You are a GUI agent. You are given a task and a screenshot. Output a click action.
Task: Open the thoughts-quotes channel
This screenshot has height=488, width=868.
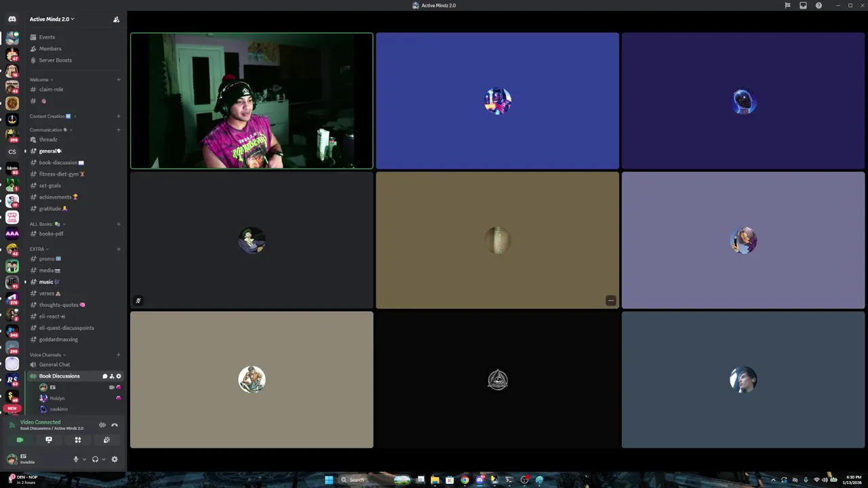(x=75, y=305)
